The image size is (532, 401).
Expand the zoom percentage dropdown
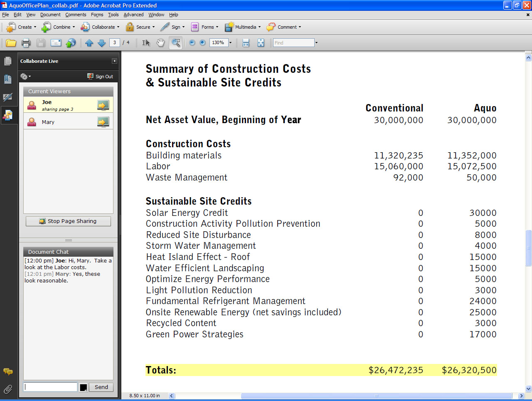230,42
